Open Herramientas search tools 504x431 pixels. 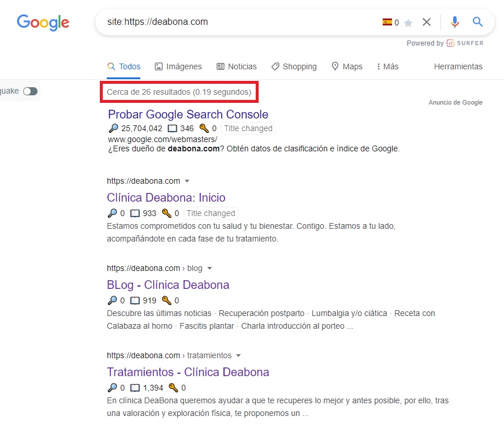pyautogui.click(x=458, y=66)
